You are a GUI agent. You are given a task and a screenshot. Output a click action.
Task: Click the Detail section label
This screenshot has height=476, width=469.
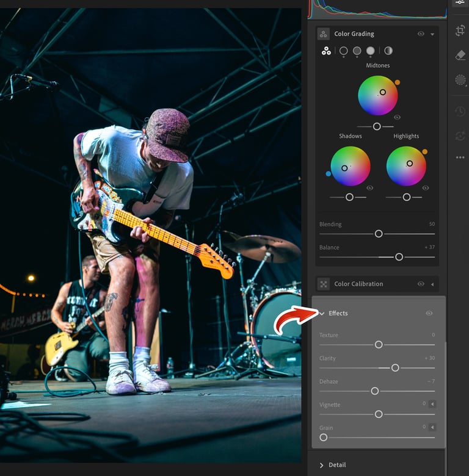coord(337,465)
